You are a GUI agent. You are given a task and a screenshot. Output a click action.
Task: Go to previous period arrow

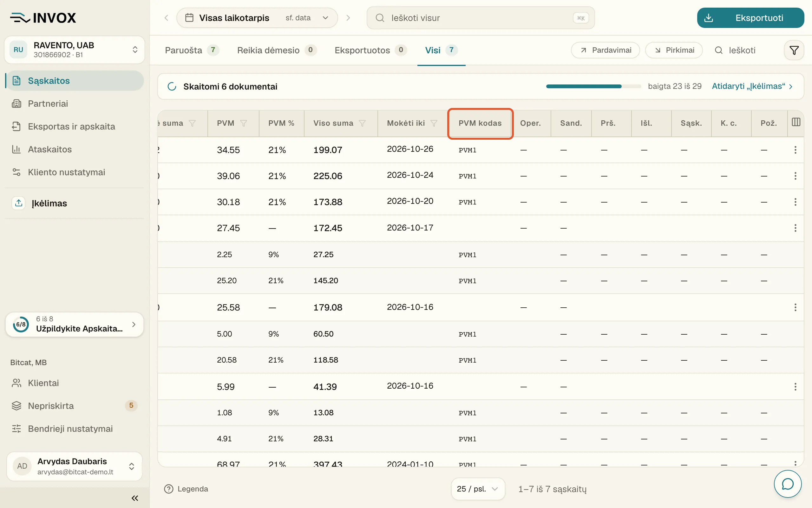167,18
